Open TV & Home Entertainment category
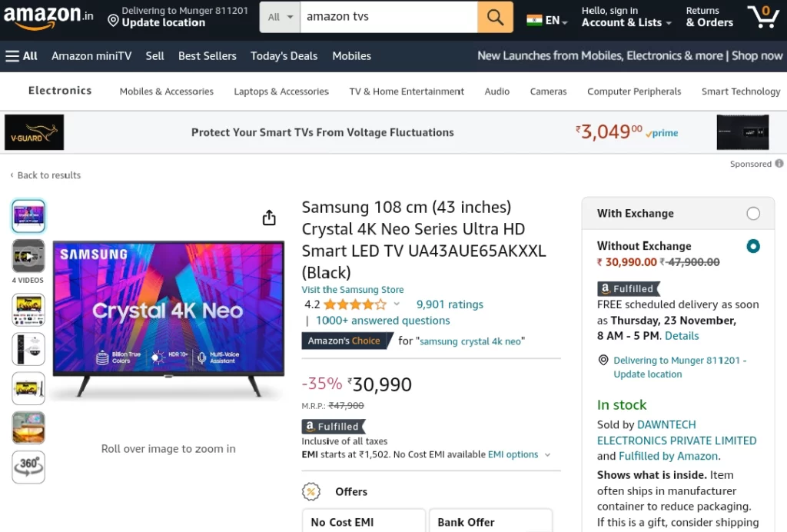787x532 pixels. (x=407, y=91)
